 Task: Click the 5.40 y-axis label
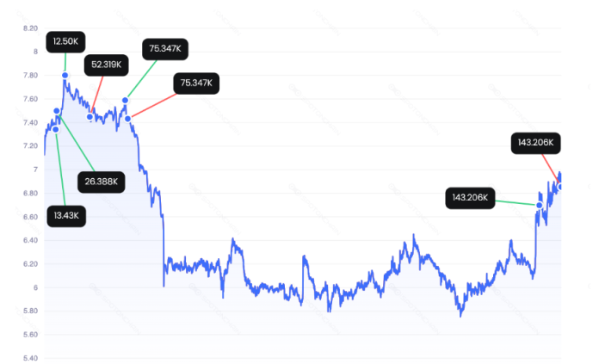coord(30,358)
